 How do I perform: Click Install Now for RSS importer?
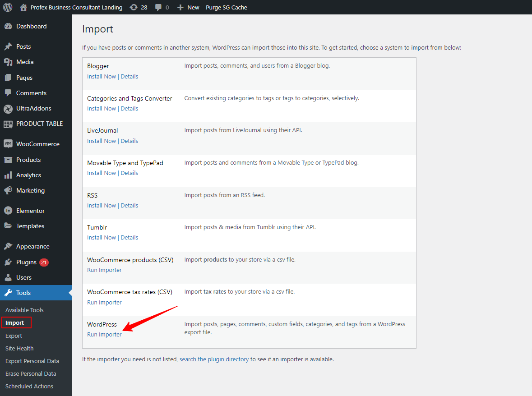pyautogui.click(x=102, y=206)
